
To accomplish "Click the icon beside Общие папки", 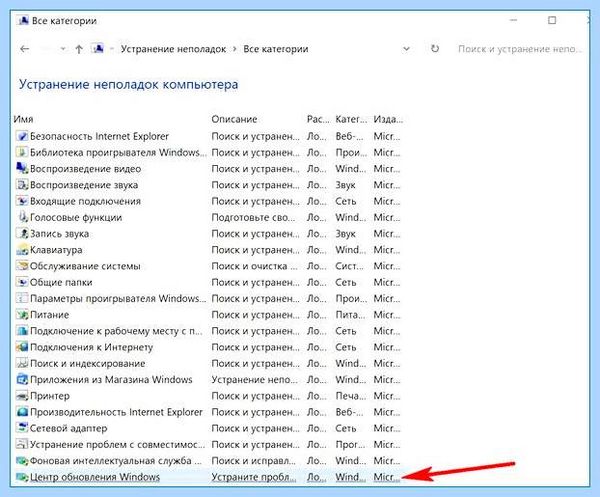I will tap(22, 282).
